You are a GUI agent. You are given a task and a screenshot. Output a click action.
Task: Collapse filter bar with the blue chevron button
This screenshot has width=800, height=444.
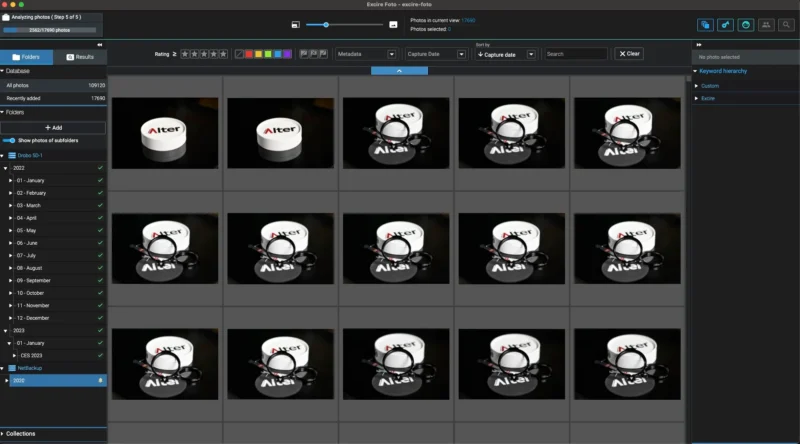399,71
